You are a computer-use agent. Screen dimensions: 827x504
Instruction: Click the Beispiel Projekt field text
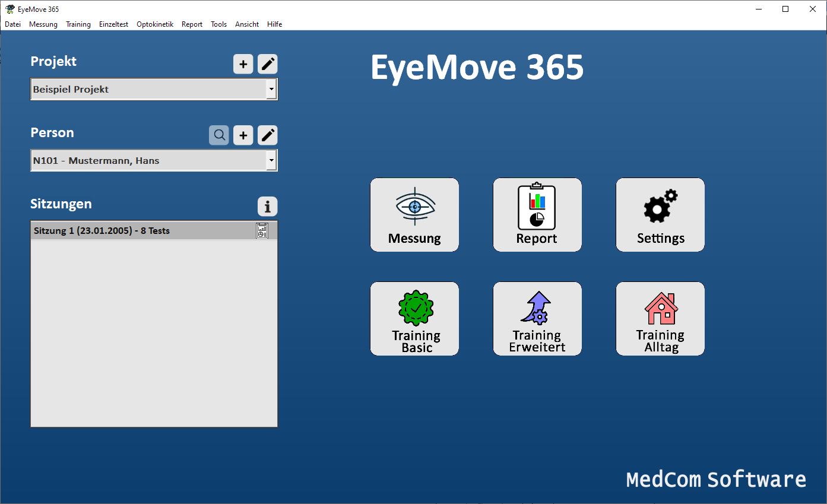point(71,90)
